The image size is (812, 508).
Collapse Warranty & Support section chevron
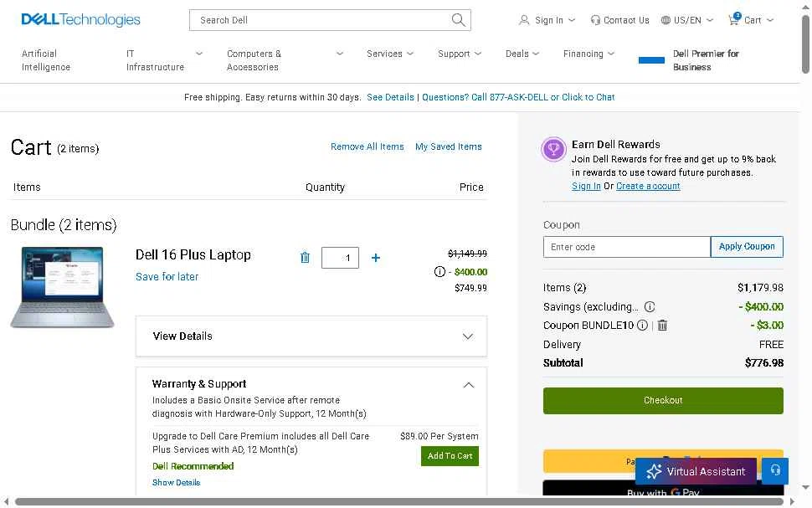[468, 385]
